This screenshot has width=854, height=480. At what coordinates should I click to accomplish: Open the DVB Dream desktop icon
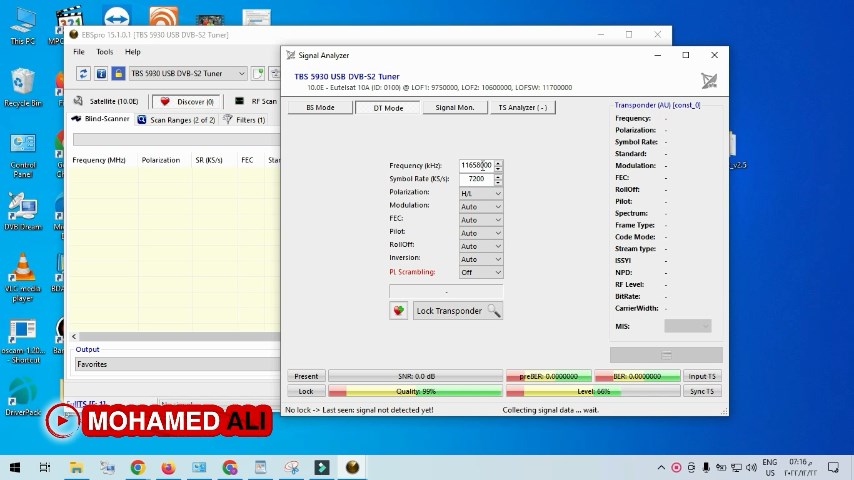pyautogui.click(x=23, y=211)
